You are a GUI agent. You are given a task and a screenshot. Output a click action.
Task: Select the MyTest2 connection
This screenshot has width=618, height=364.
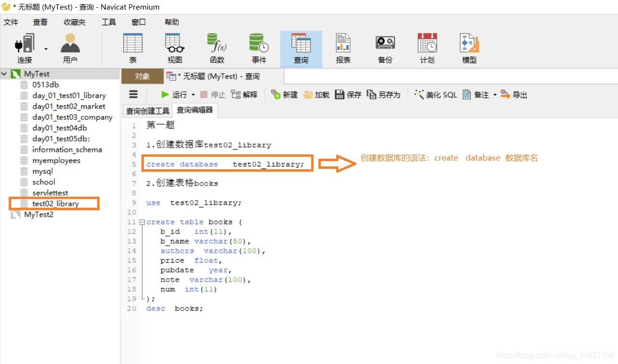(x=38, y=214)
